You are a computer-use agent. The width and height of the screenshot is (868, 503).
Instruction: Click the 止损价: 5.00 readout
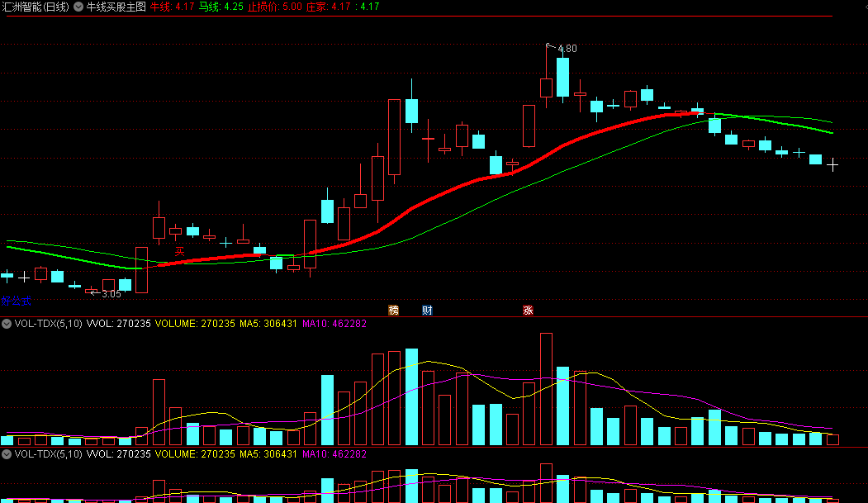point(274,7)
